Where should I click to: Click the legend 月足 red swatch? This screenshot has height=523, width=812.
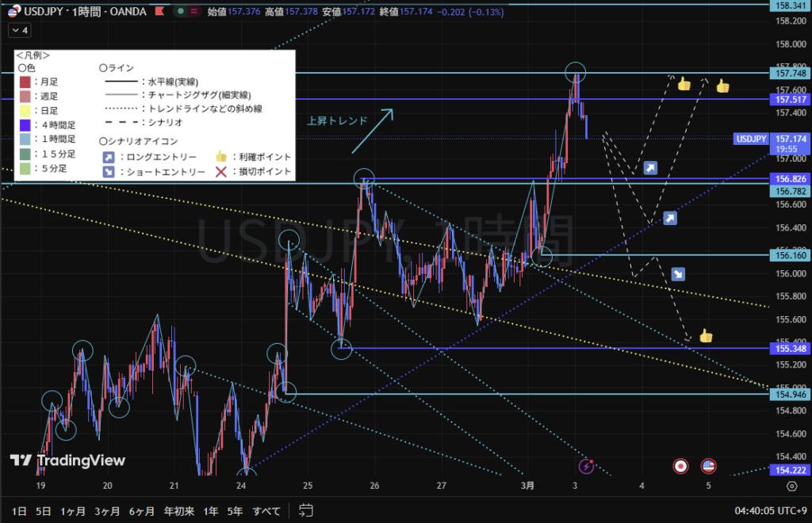click(x=25, y=82)
